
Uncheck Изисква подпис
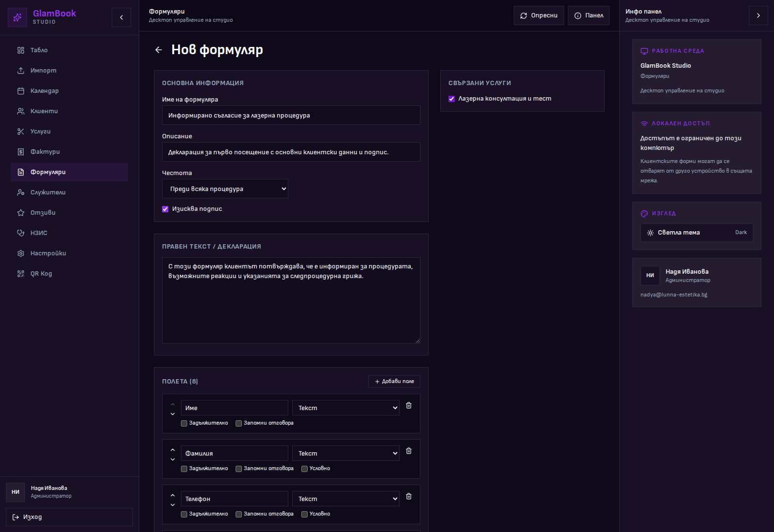pos(165,208)
